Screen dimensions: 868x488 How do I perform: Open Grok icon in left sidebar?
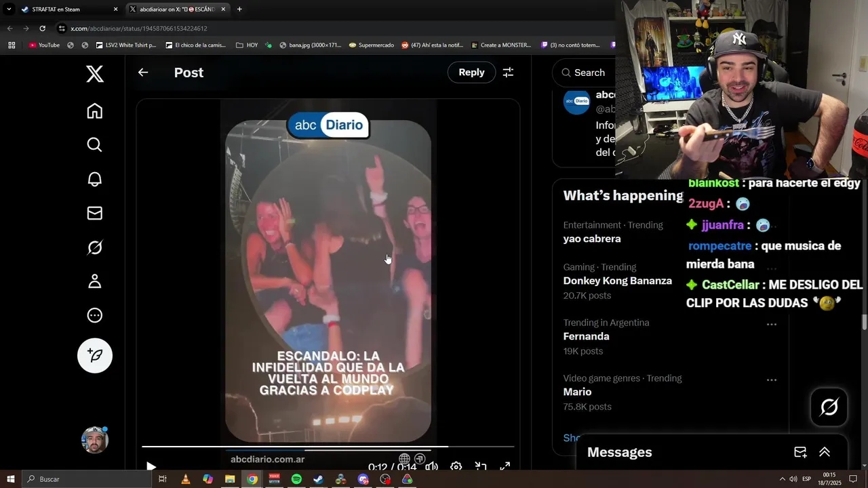pyautogui.click(x=95, y=247)
